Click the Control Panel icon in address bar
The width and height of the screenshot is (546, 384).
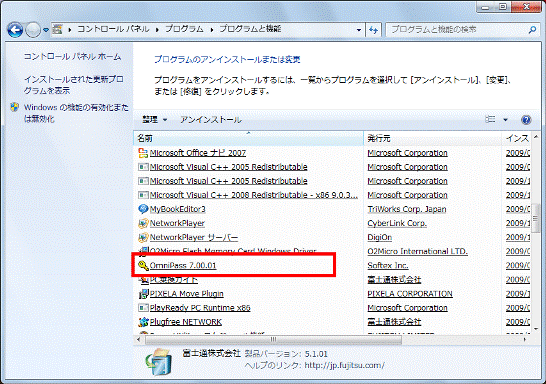tap(57, 29)
